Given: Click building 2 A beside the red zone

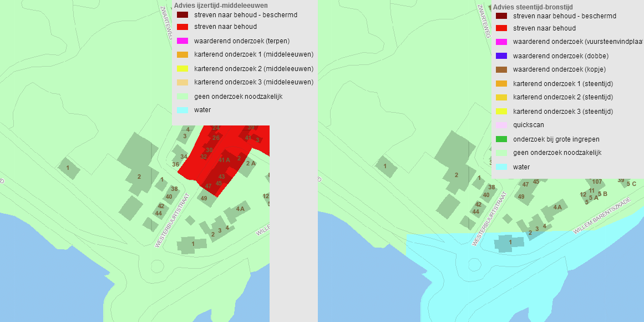Looking at the screenshot, I should [250, 164].
